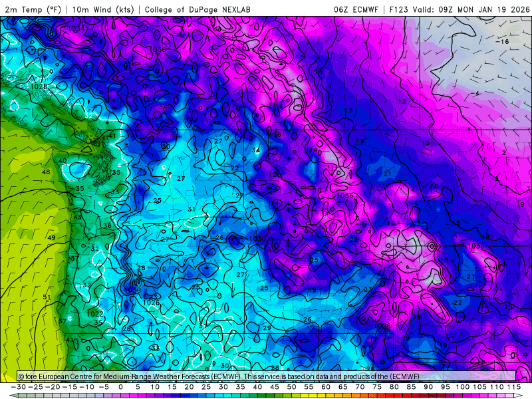The width and height of the screenshot is (532, 399).
Task: Click the "1034" pressure label on the map
Action: click(76, 29)
